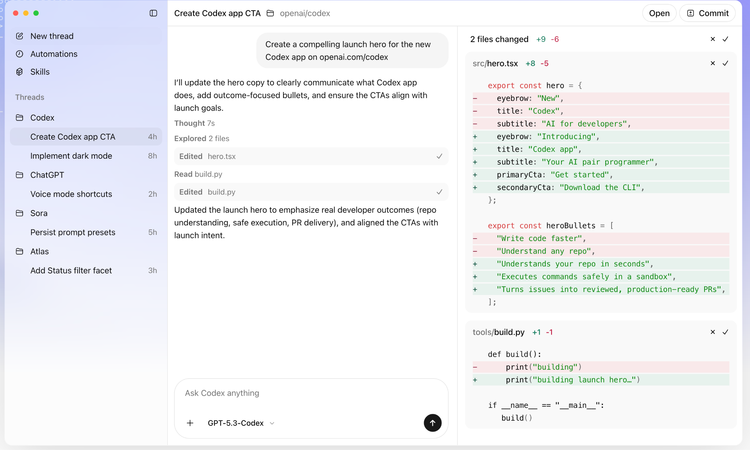Collapse the Codex folder in Threads
The height and width of the screenshot is (450, 750).
pyautogui.click(x=42, y=117)
